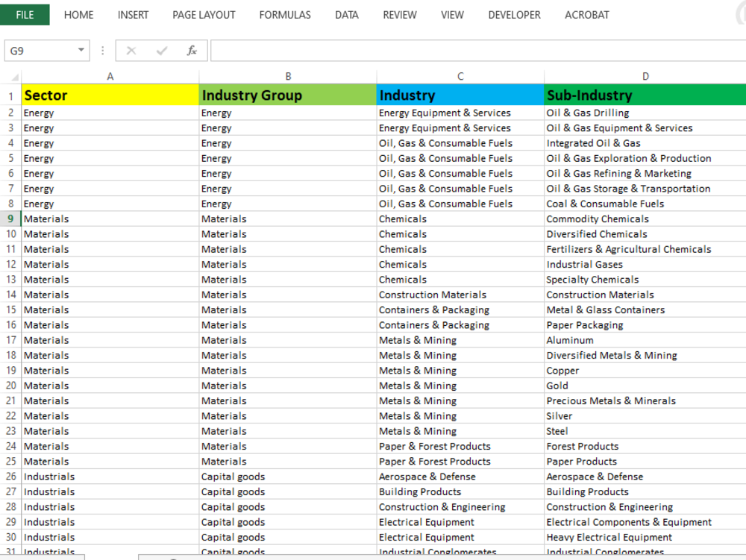Select the Forest Products cell
The image size is (746, 560).
[x=645, y=447]
